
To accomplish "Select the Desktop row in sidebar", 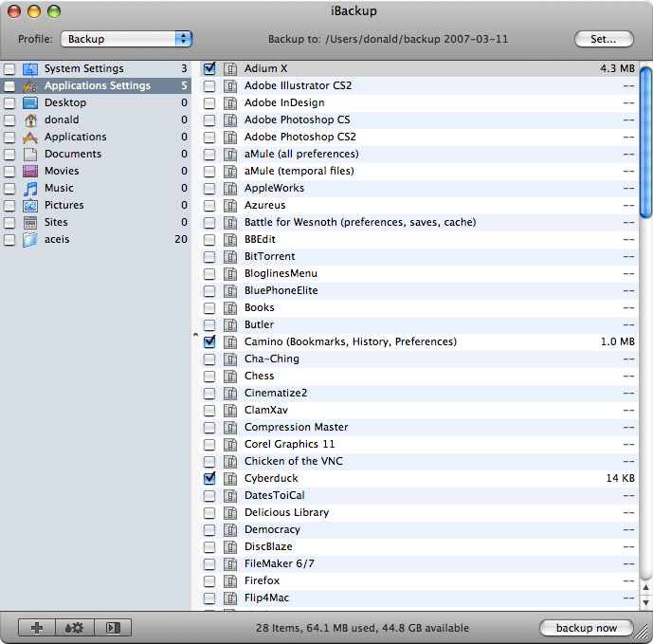I will [96, 103].
